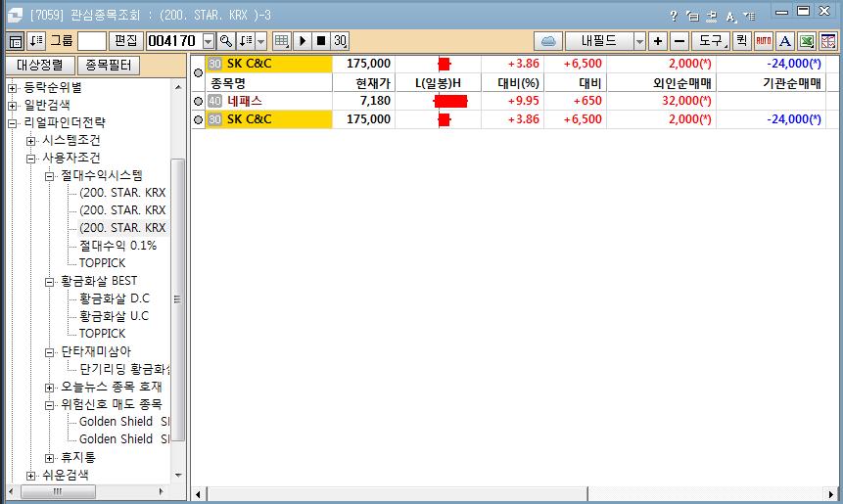Open the 내필드 dropdown arrow
Screen dimensions: 843x504
639,41
